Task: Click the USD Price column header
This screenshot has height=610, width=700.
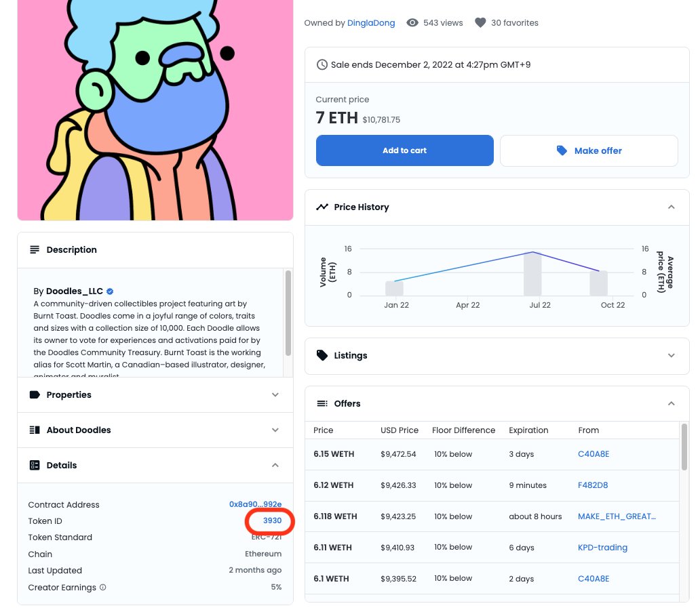Action: [400, 430]
